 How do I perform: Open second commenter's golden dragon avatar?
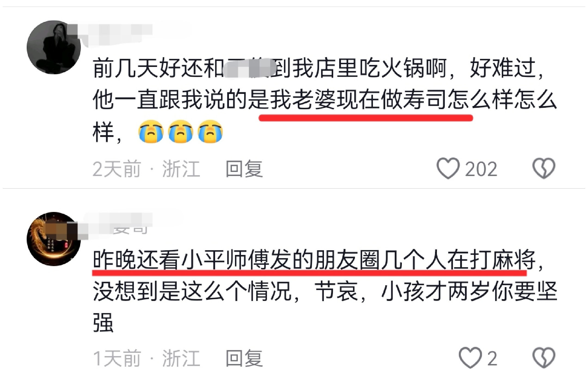pyautogui.click(x=54, y=239)
